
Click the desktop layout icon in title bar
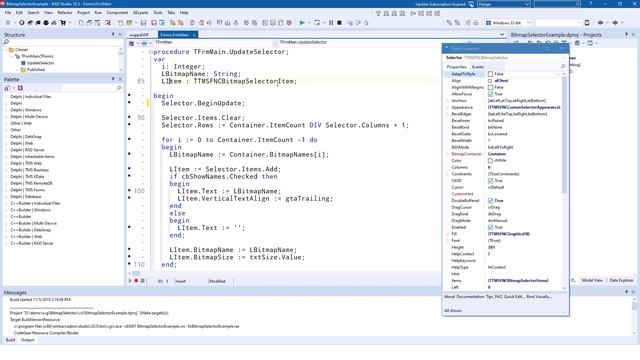click(x=471, y=4)
